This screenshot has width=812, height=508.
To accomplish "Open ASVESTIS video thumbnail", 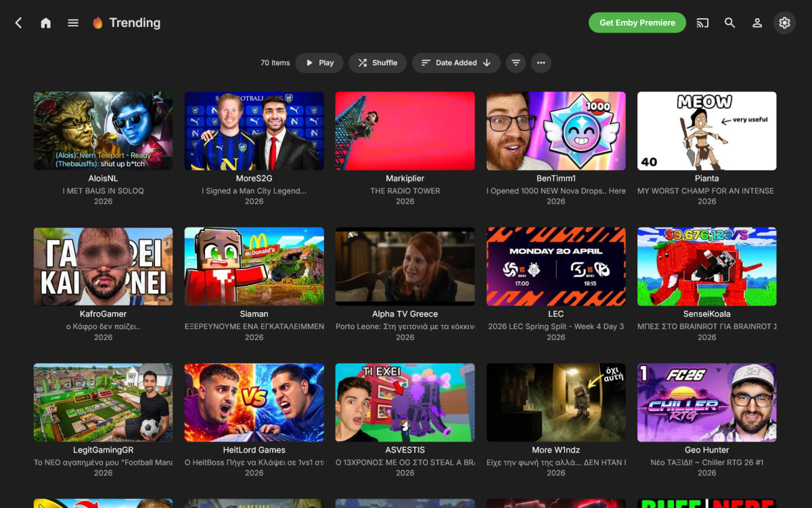I will click(x=405, y=403).
